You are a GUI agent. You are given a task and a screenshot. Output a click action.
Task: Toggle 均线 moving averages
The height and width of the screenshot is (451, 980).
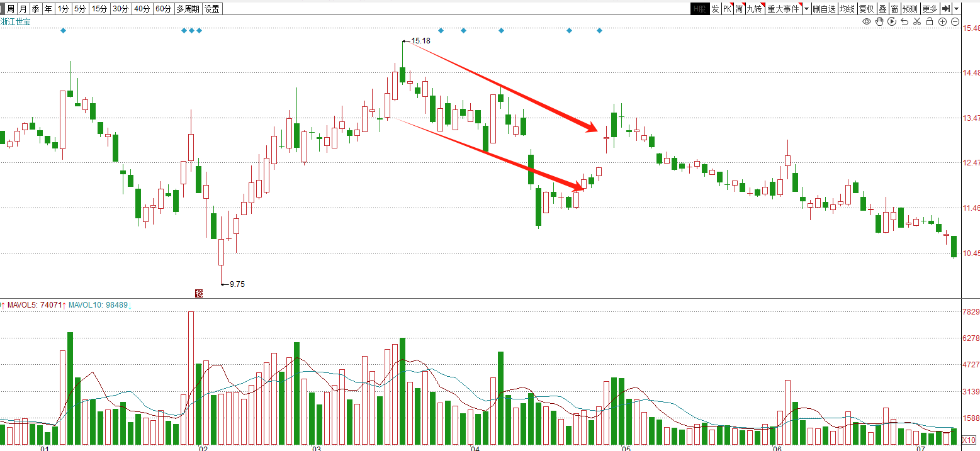847,9
